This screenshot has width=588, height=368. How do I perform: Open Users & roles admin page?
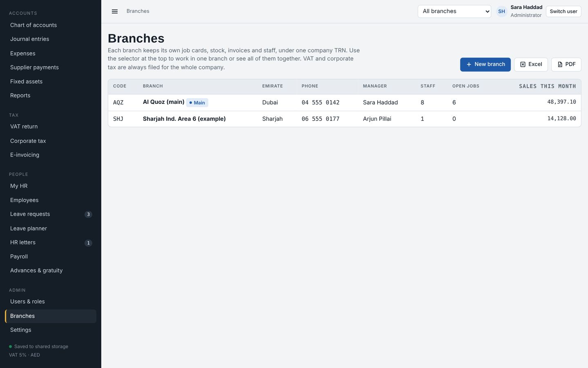pos(51,302)
